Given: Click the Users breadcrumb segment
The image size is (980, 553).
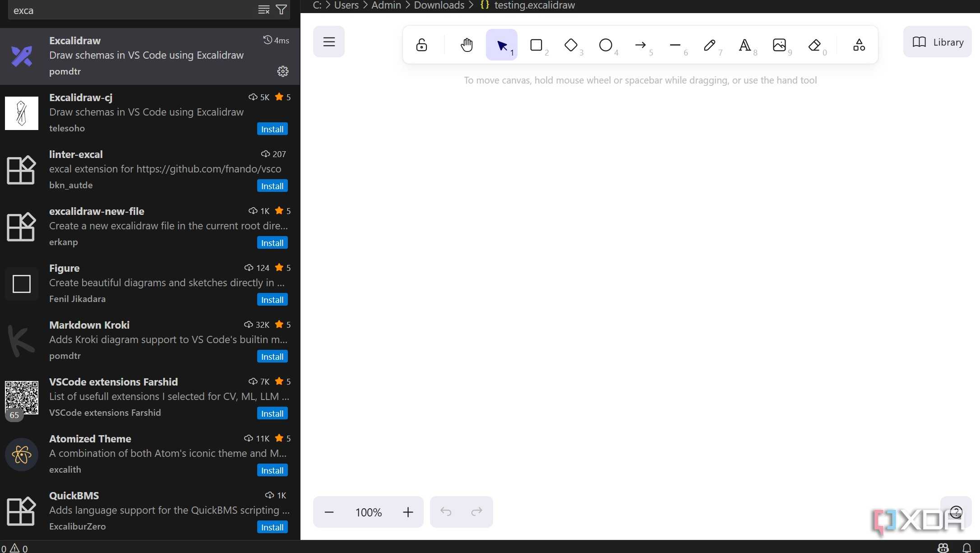Looking at the screenshot, I should (346, 5).
